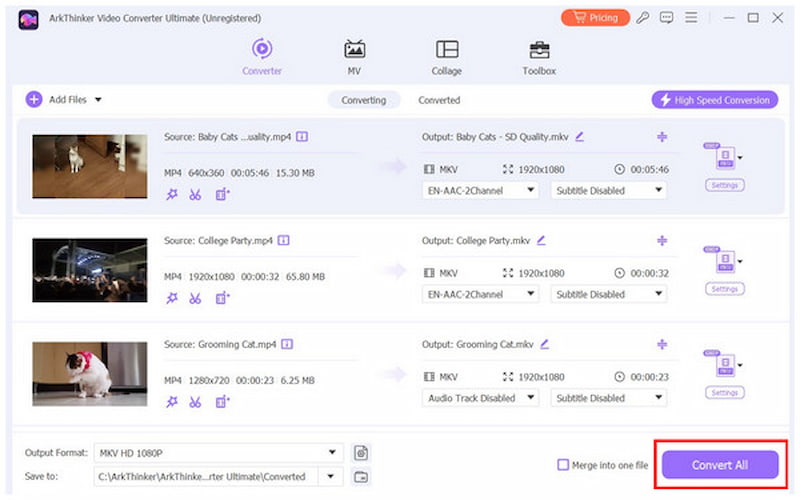Open subtitle dropdown for Baby Cats
The height and width of the screenshot is (500, 800).
[x=608, y=191]
